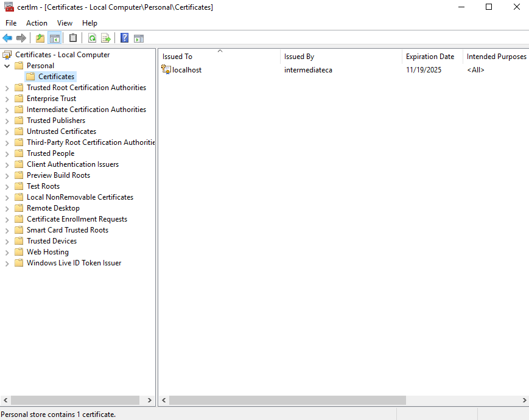Screen dimensions: 529x420
Task: Click right arrow of certificate list scrollbar
Action: point(524,400)
